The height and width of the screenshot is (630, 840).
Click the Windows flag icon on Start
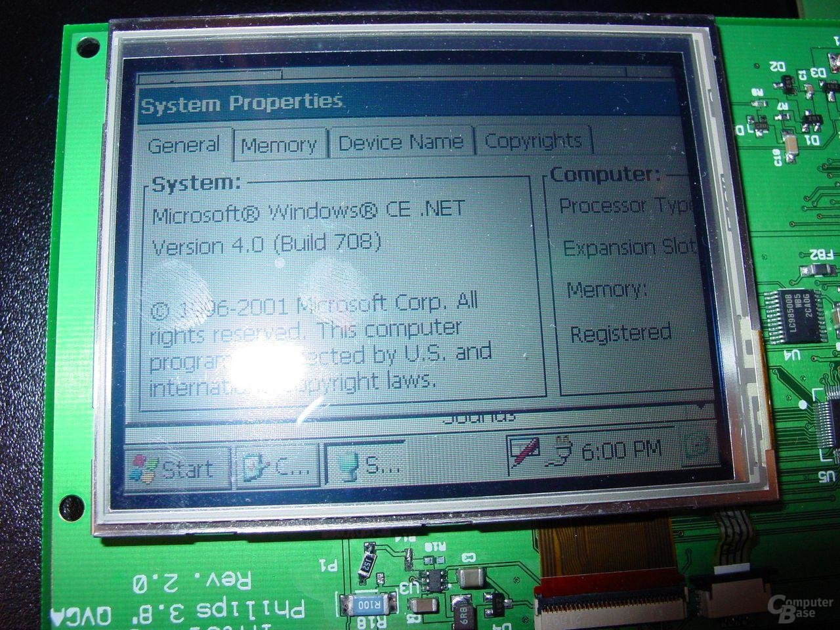[143, 469]
